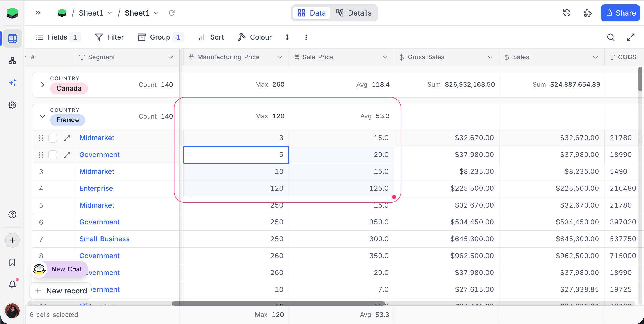Click the drag handle of the first Midmarket row
Screen dimensions: 644x324
(41, 138)
